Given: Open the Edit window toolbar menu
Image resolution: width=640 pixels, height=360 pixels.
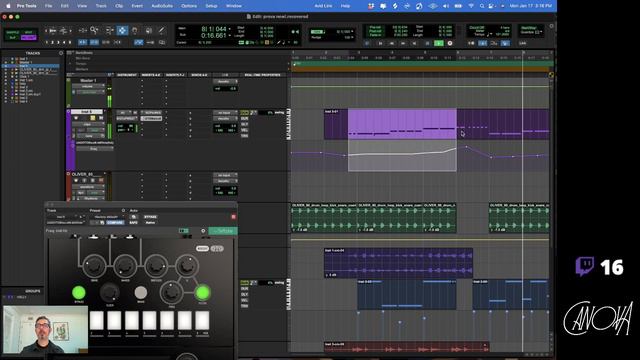Looking at the screenshot, I should 551,26.
